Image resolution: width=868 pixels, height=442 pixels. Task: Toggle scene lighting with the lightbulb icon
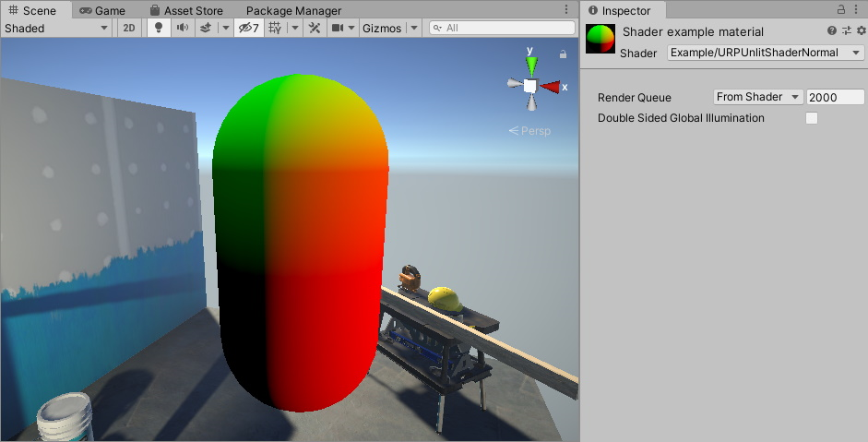click(159, 28)
